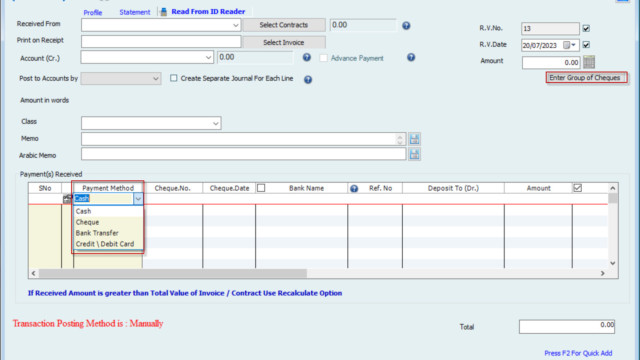
Task: Open help icon beside Create Separate Journal option
Action: point(308,80)
